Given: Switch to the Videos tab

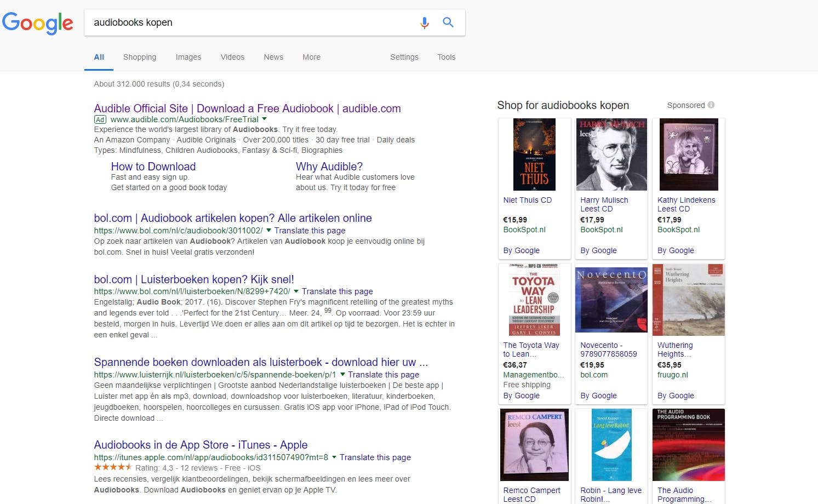Looking at the screenshot, I should pyautogui.click(x=232, y=57).
